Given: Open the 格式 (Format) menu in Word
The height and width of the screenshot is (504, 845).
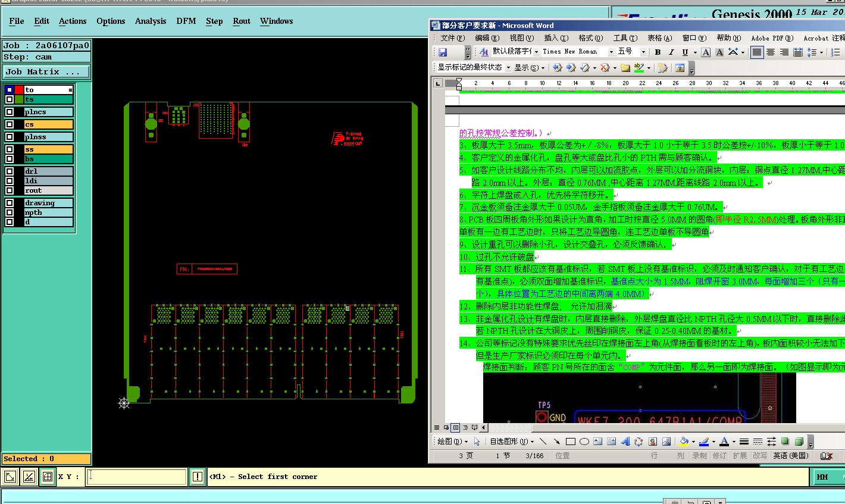Looking at the screenshot, I should [x=590, y=38].
